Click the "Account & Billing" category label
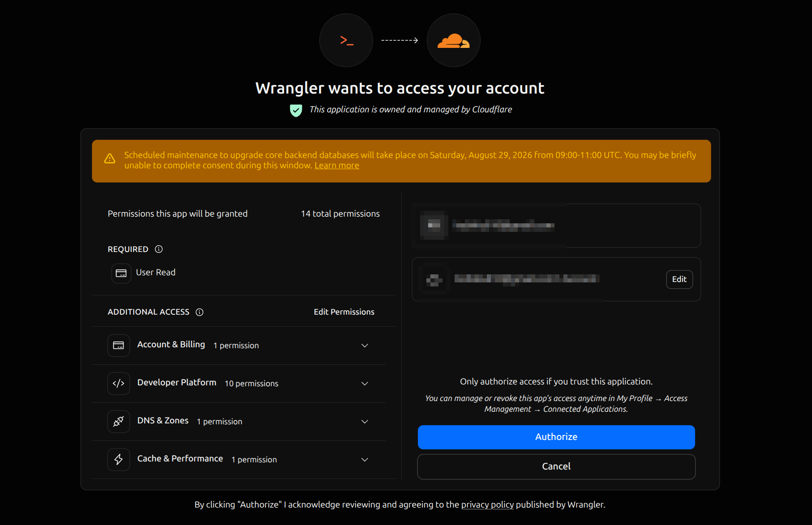 (171, 345)
